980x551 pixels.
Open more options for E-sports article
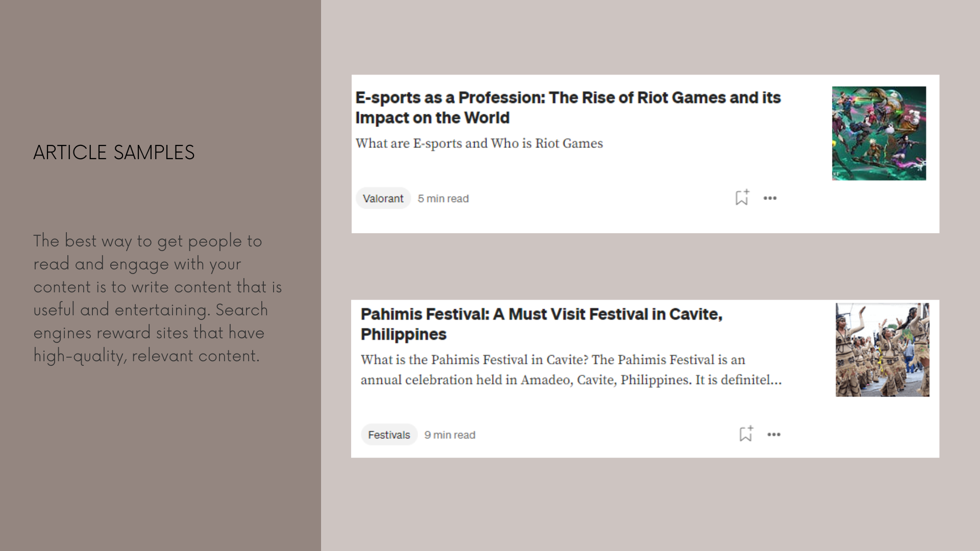pyautogui.click(x=770, y=198)
